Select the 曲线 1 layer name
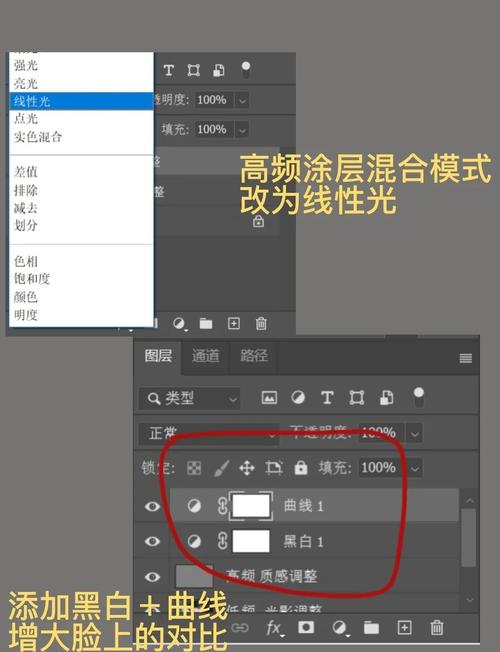 [303, 506]
